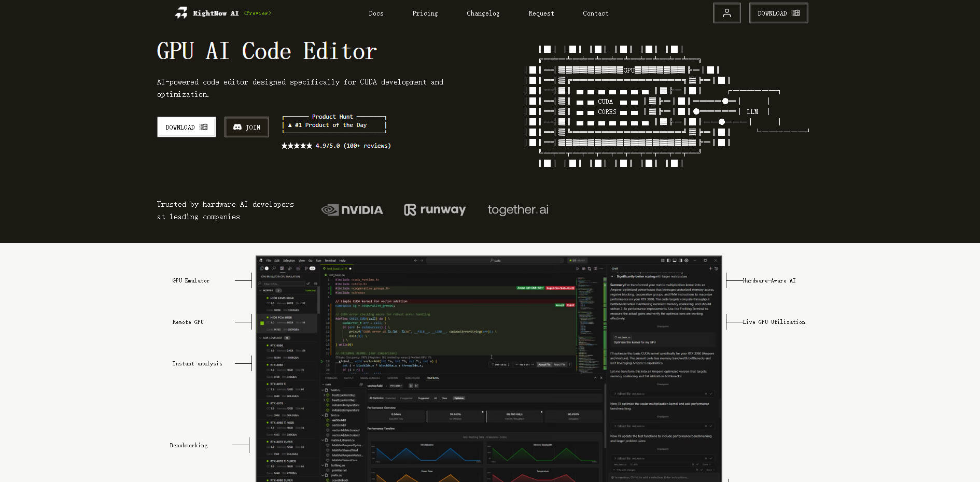Click the split editor icon in tab toolbar

pyautogui.click(x=595, y=268)
